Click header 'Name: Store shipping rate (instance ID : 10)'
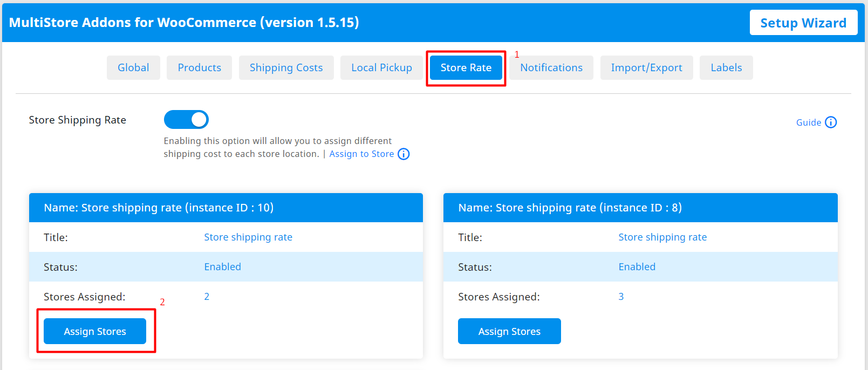The image size is (868, 370). [x=226, y=208]
